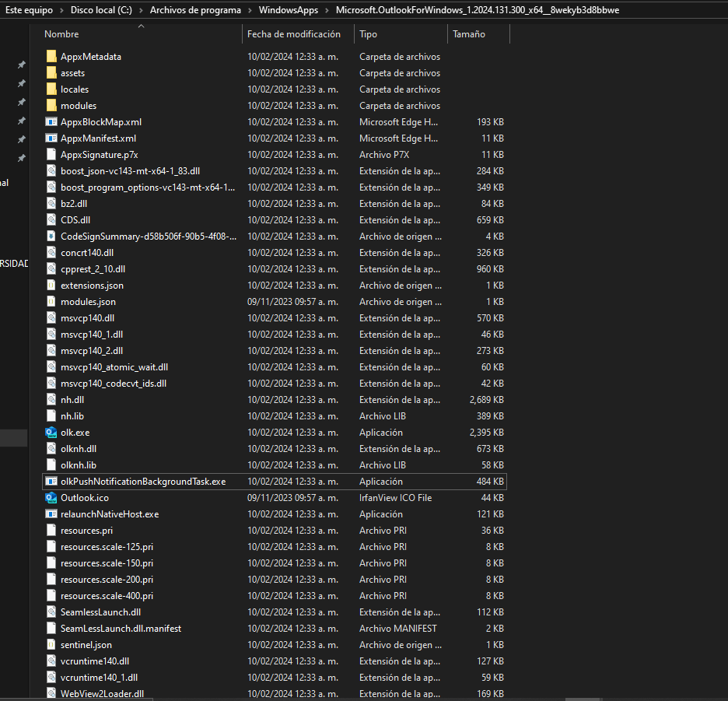Sort files by the Tipo column
Viewport: 728px width, 701px height.
[x=368, y=34]
